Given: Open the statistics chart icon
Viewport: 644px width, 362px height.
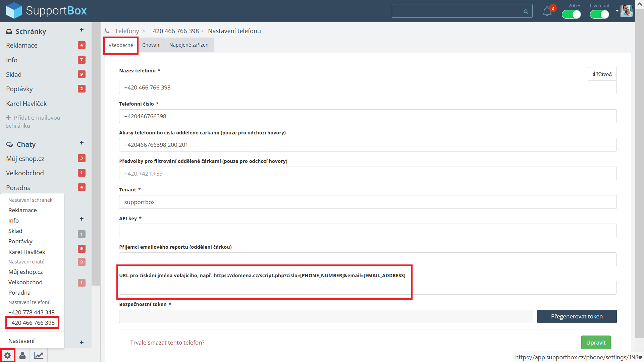Looking at the screenshot, I should [39, 355].
